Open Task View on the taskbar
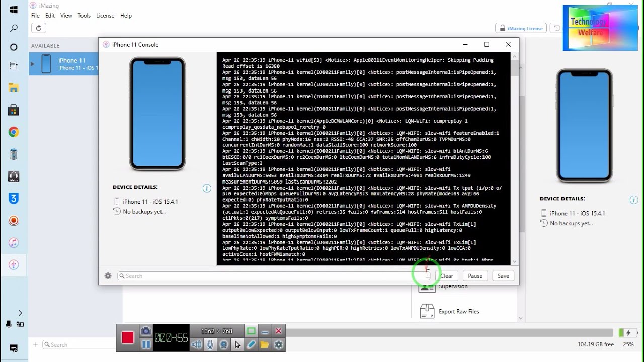This screenshot has width=644, height=362. [14, 66]
